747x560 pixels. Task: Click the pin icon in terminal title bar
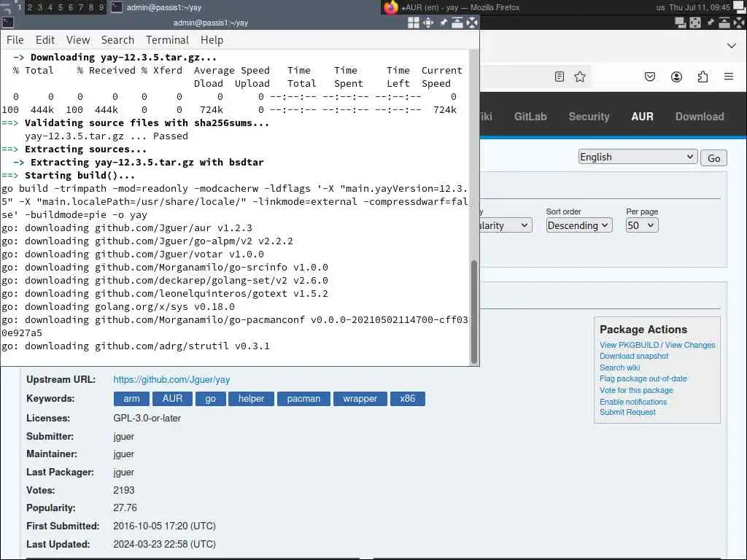[x=443, y=23]
